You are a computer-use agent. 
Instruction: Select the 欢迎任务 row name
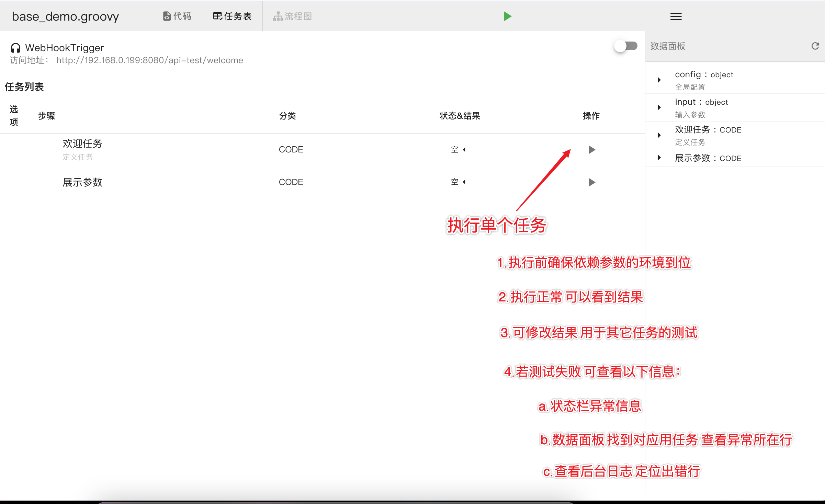click(x=82, y=144)
